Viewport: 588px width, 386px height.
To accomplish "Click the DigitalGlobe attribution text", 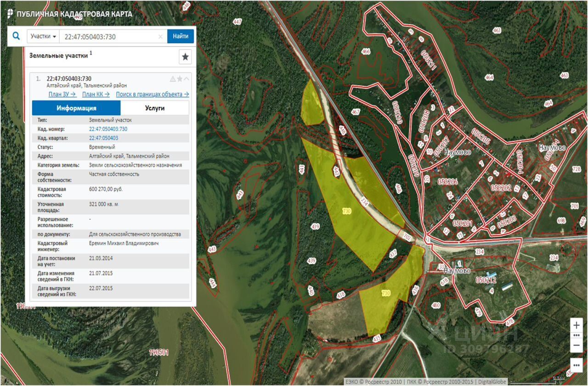I will tap(492, 382).
